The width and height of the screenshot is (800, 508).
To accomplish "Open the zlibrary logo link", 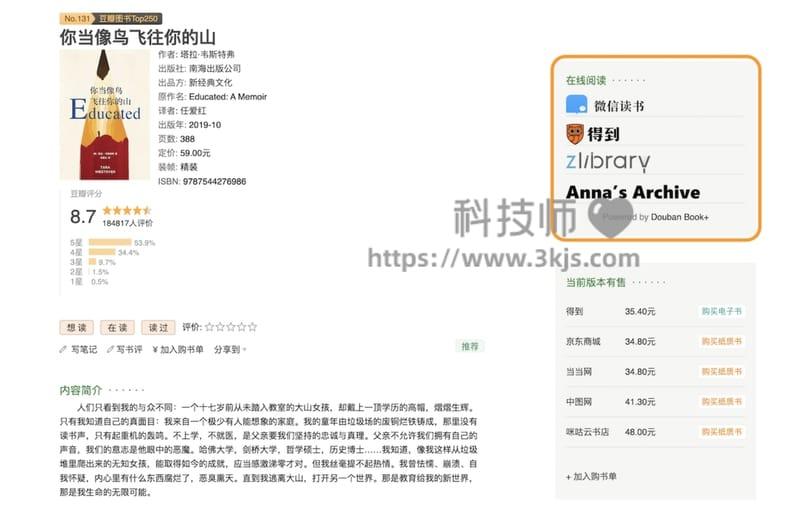I will click(x=608, y=161).
